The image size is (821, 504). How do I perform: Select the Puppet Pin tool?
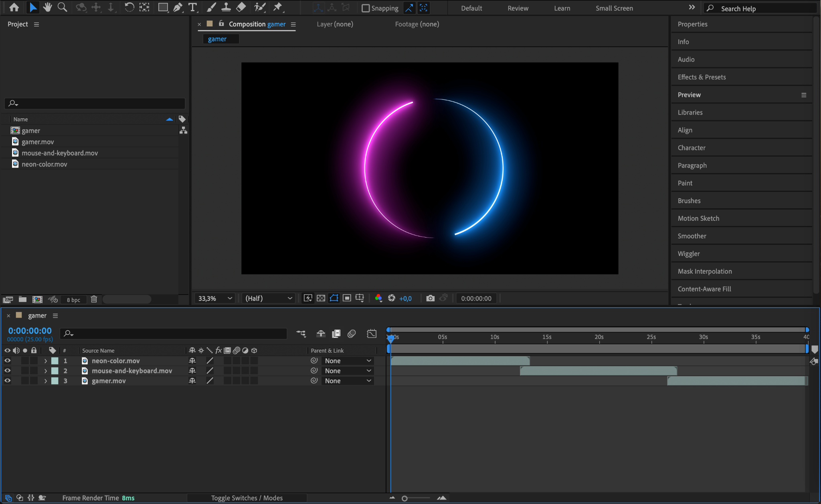(x=277, y=7)
